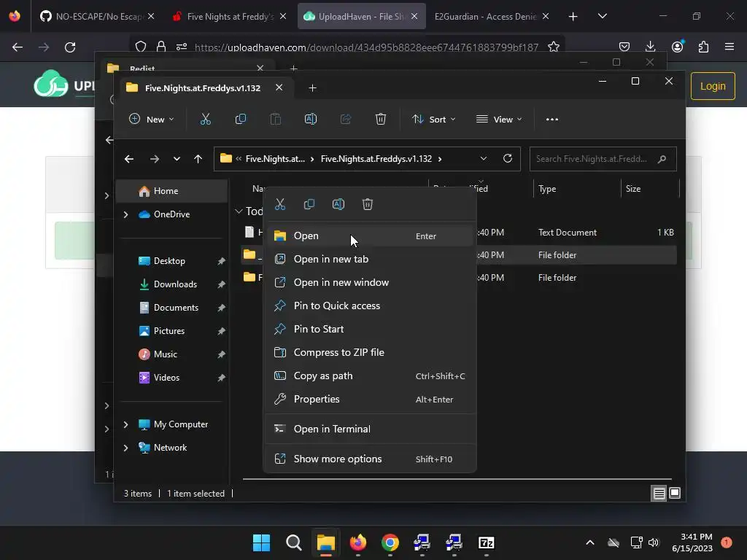
Task: Click the Rename icon in Explorer toolbar
Action: point(311,119)
